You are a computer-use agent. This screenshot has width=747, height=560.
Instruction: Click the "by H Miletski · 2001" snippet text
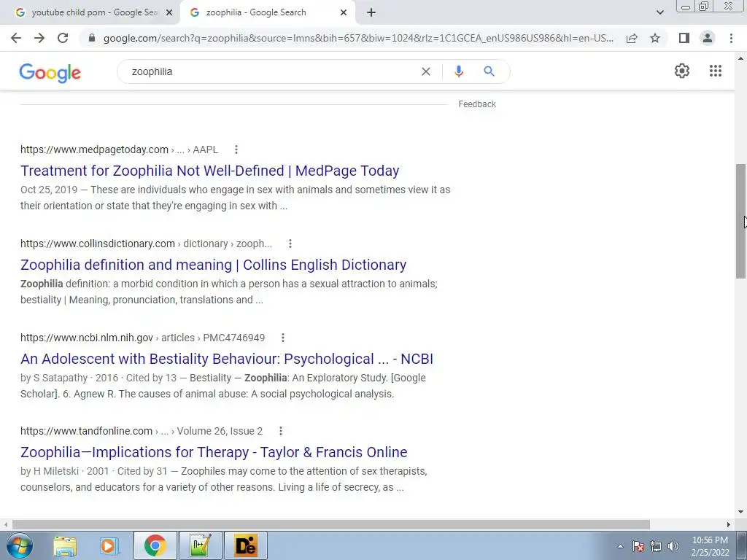[65, 471]
